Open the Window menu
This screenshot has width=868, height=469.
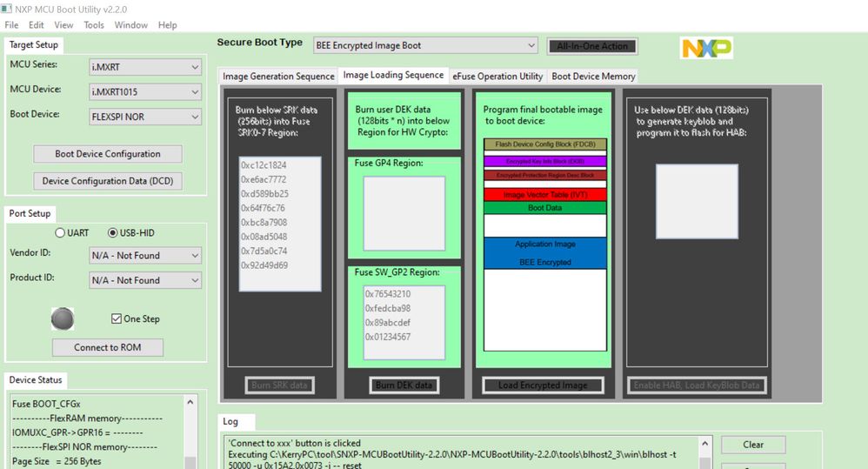[131, 25]
